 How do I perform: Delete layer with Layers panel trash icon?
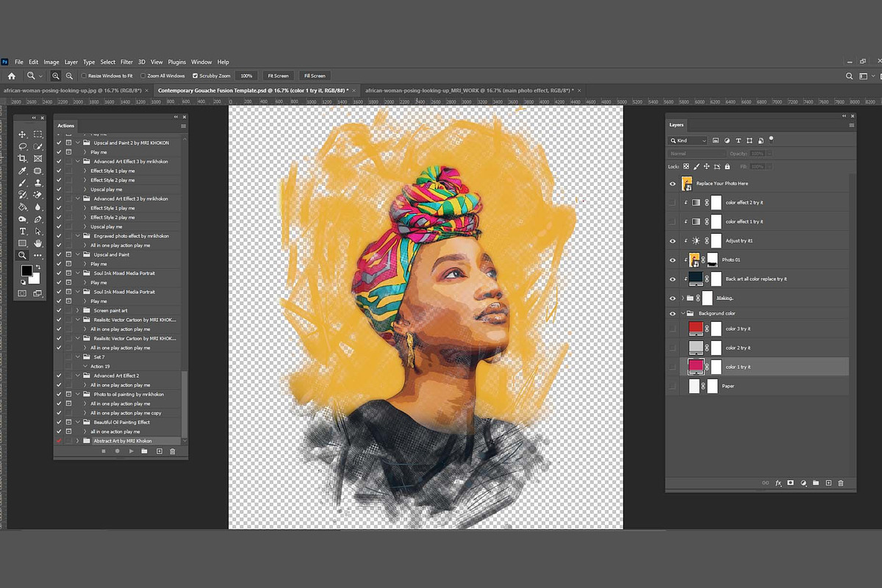(841, 483)
